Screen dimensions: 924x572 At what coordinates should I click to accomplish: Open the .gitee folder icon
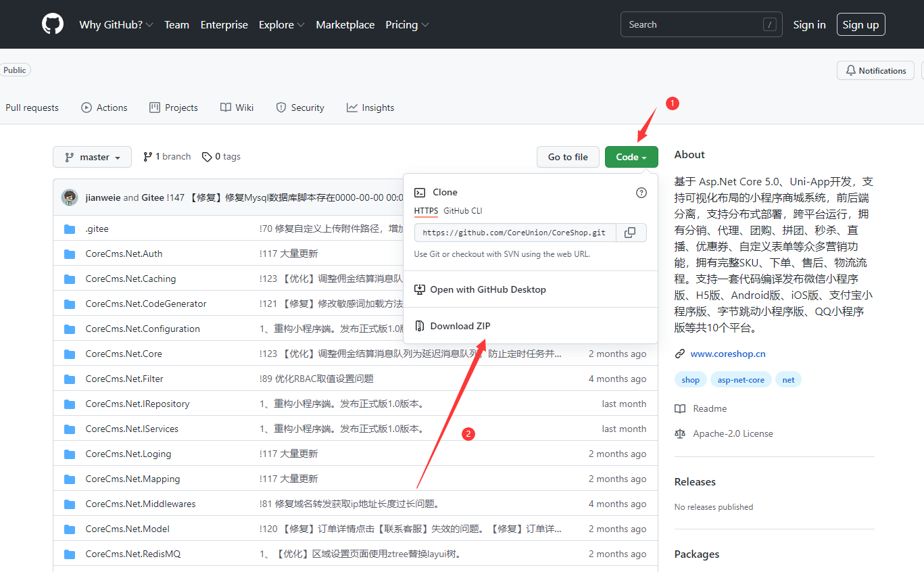tap(70, 229)
